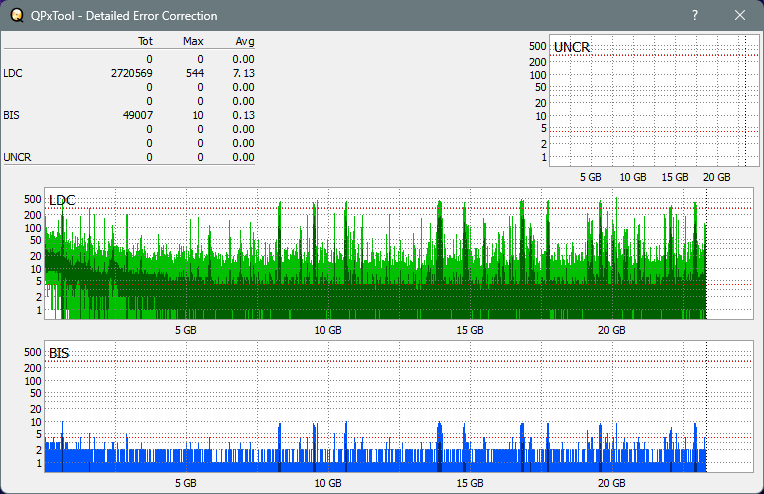This screenshot has width=764, height=494.
Task: Click the LDC chart title label
Action: click(61, 201)
